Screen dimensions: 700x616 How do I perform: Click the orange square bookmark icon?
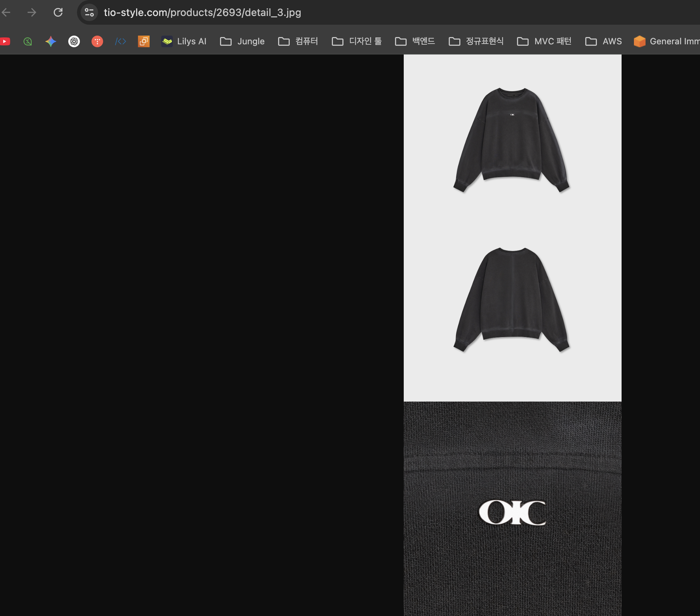[144, 41]
